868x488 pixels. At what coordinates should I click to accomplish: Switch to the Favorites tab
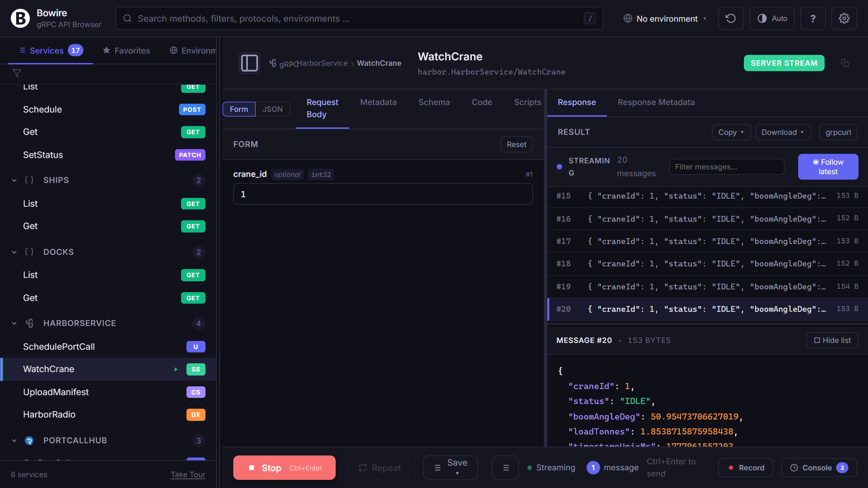[126, 50]
